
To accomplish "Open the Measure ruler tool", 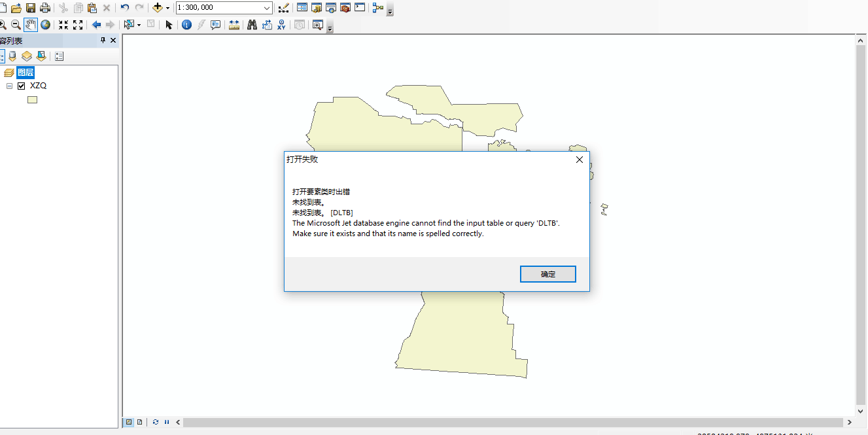I will pos(234,25).
